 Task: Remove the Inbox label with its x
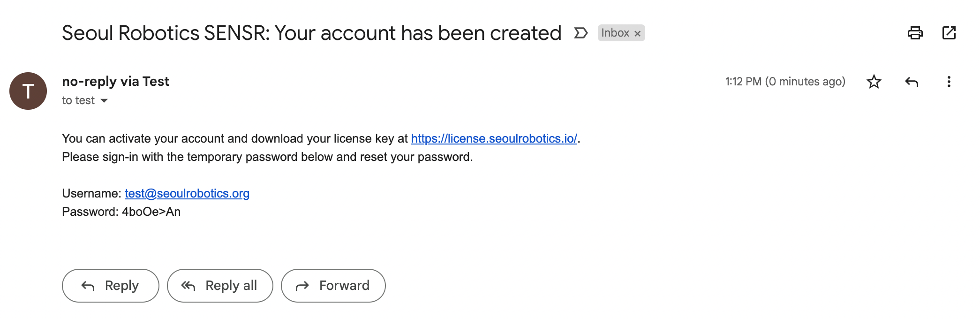[637, 33]
